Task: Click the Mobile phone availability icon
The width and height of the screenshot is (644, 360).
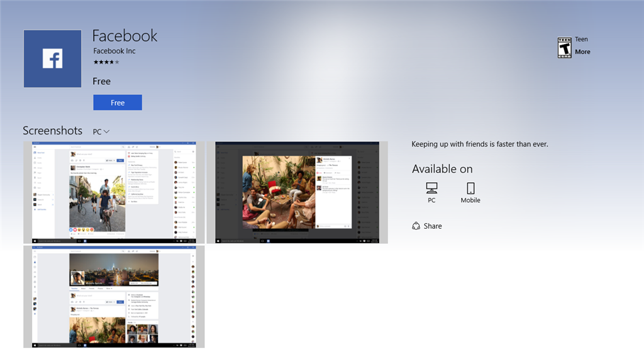Action: tap(470, 188)
